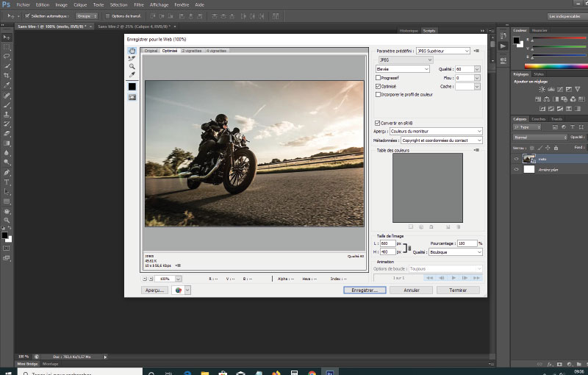Enable the Progressif checkbox

tap(379, 77)
